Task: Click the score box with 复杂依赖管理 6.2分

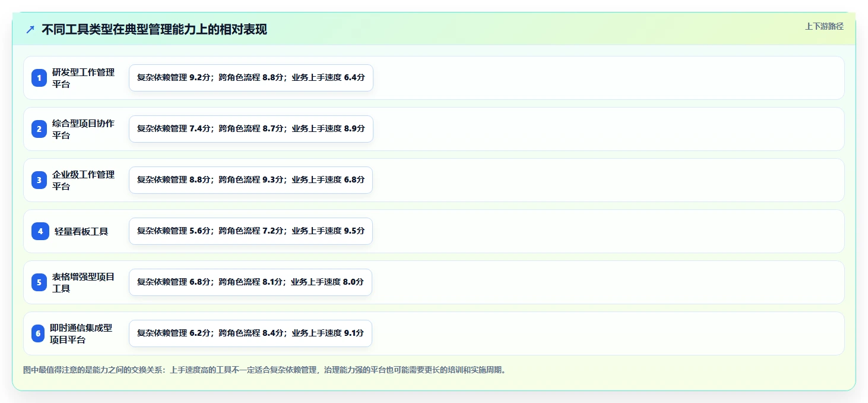Action: (251, 333)
